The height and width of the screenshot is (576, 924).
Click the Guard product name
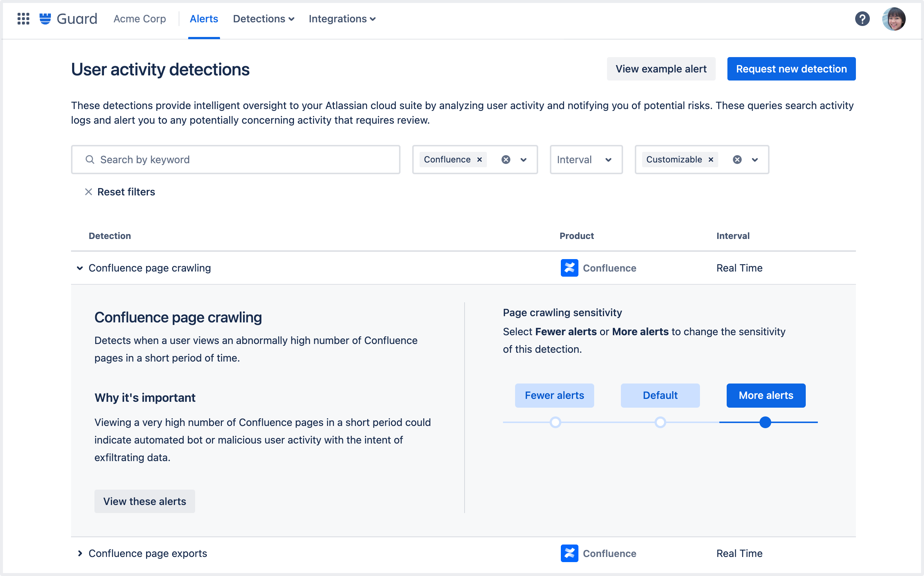pos(77,19)
